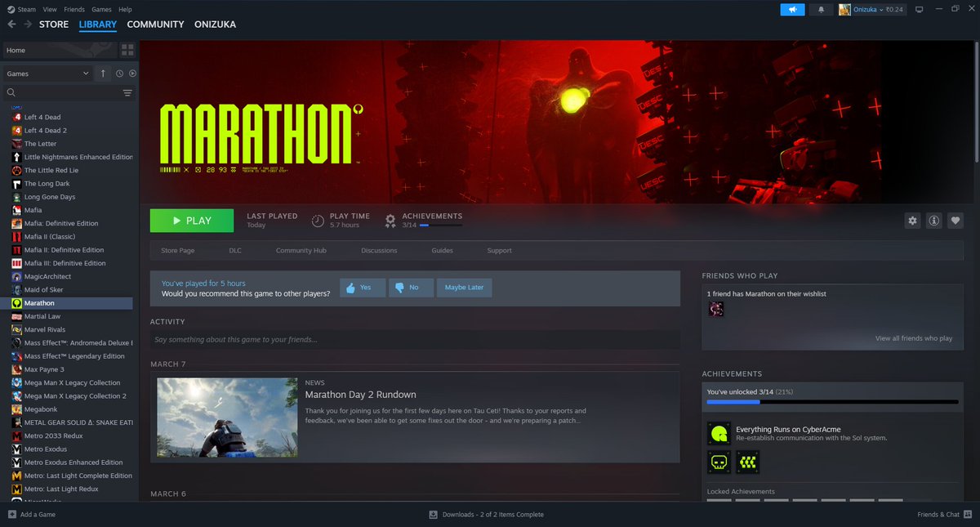Open the Help menu

(125, 9)
